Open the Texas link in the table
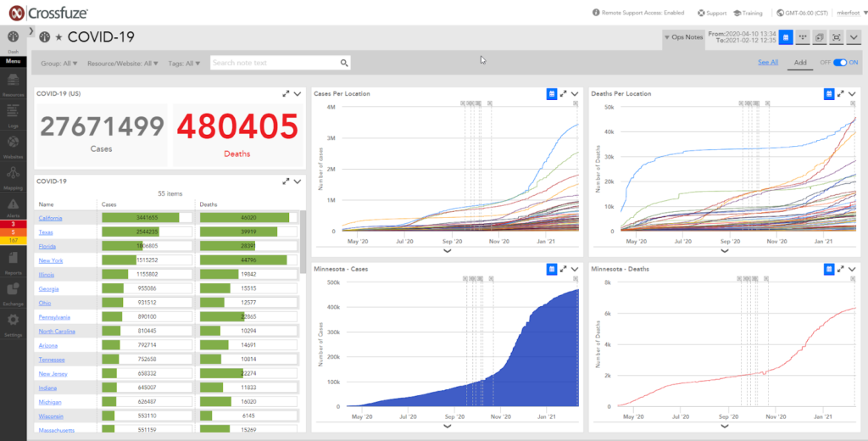 [46, 232]
